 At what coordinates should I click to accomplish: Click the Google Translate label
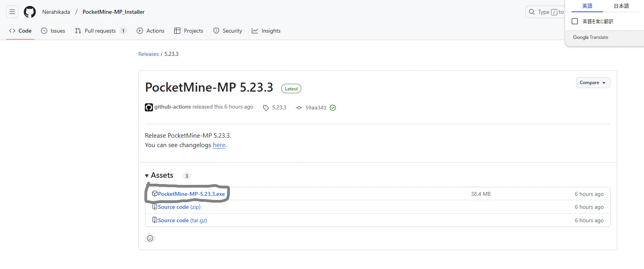coord(590,37)
